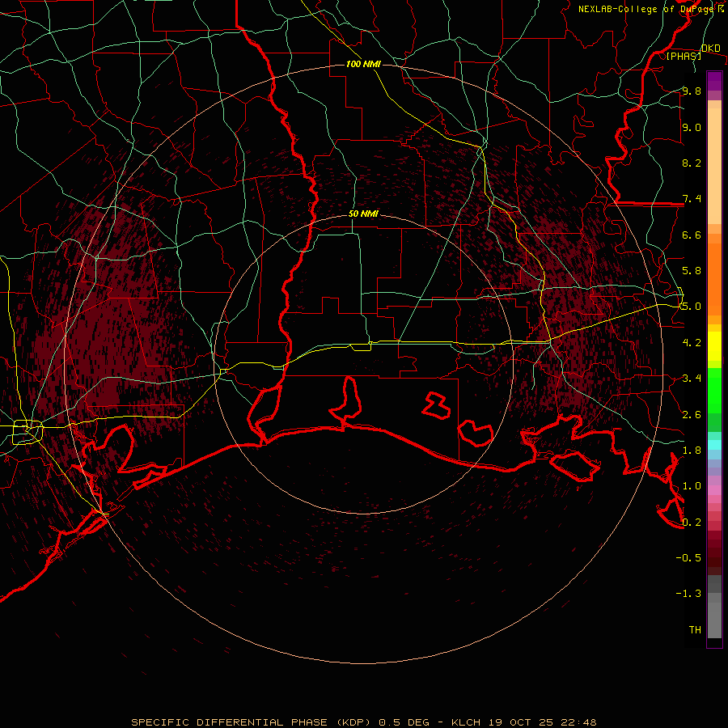
Task: Click the DKD label above the color scale
Action: pos(711,48)
